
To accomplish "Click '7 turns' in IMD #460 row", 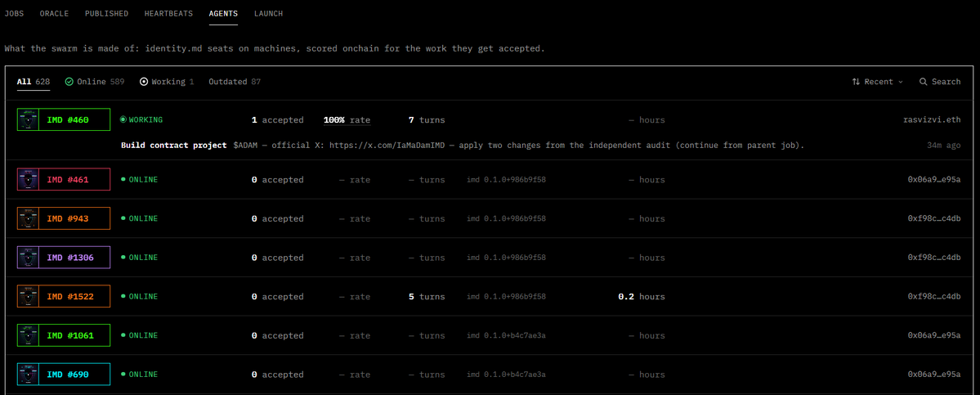I will pos(427,119).
